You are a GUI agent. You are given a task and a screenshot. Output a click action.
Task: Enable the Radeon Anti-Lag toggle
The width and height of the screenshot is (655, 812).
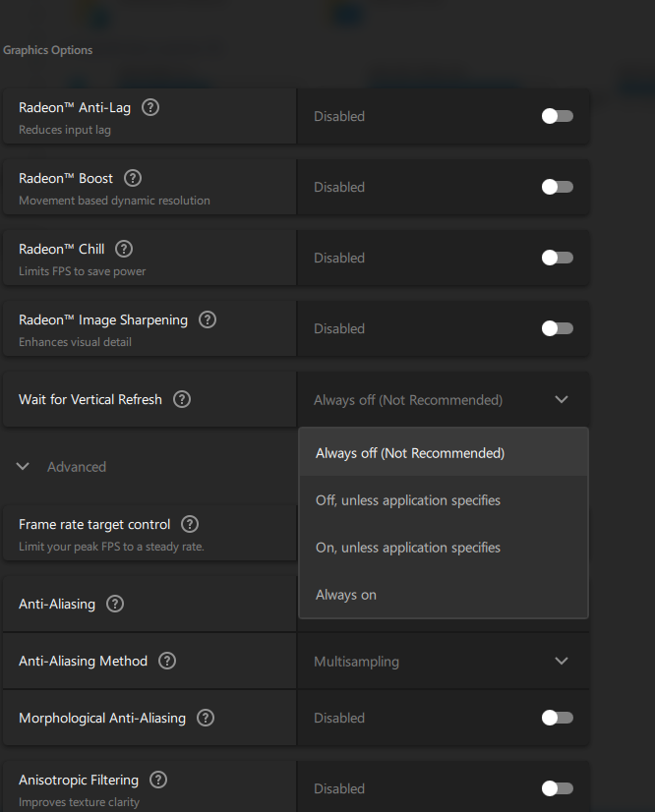coord(557,116)
